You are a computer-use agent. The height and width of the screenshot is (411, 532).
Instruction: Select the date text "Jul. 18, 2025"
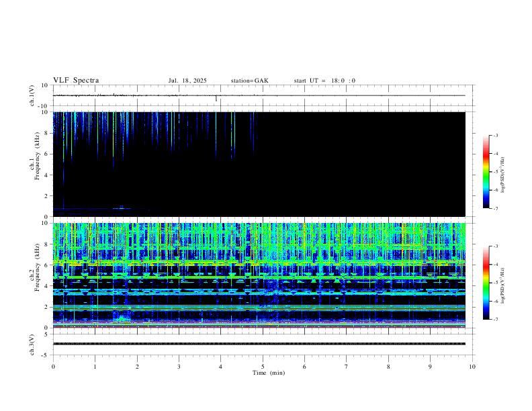[x=187, y=81]
